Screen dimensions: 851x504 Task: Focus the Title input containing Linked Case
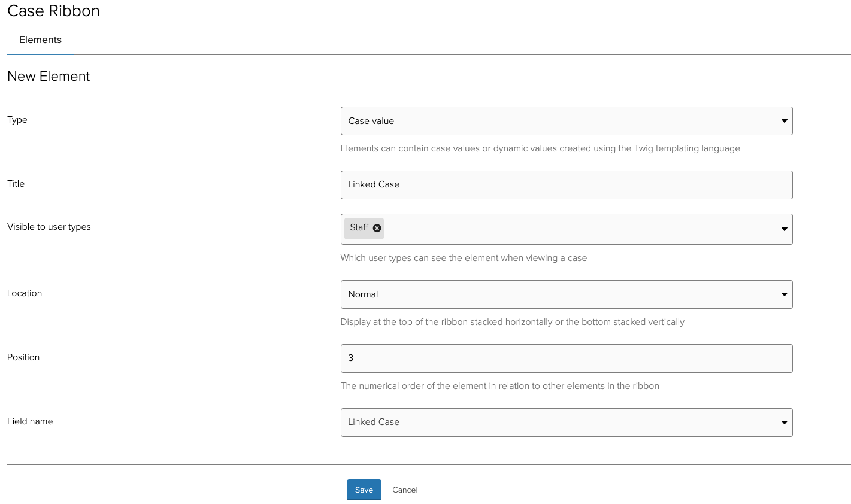click(567, 185)
